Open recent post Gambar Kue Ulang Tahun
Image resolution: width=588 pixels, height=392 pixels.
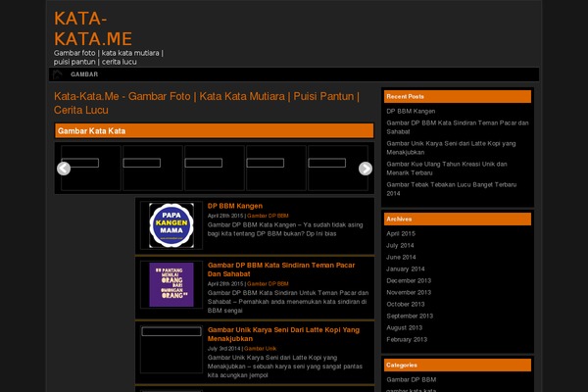point(447,169)
